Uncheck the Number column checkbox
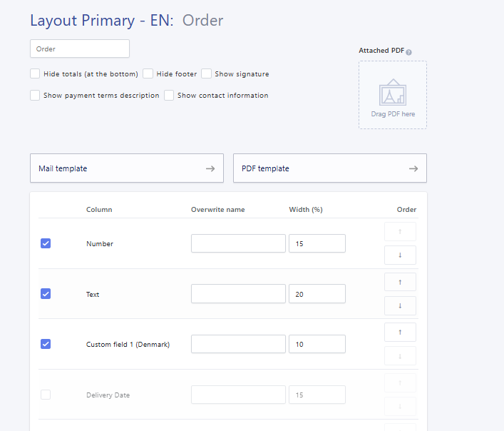This screenshot has width=504, height=431. tap(46, 243)
